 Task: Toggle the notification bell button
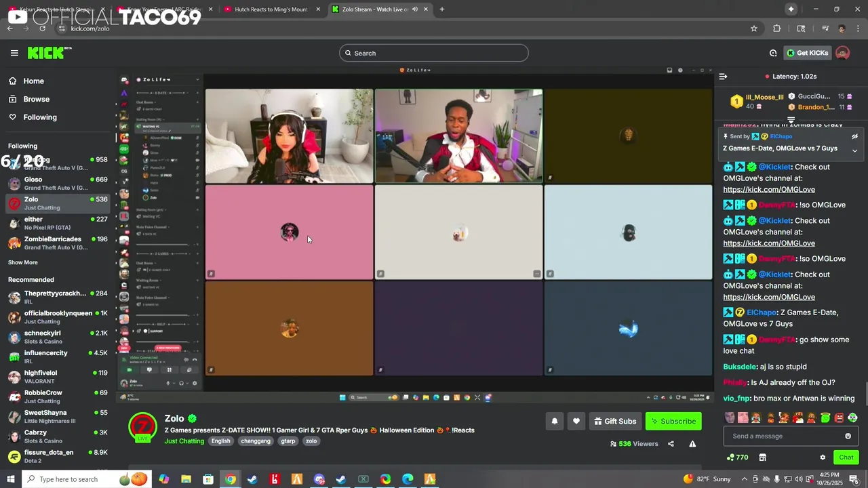coord(554,421)
